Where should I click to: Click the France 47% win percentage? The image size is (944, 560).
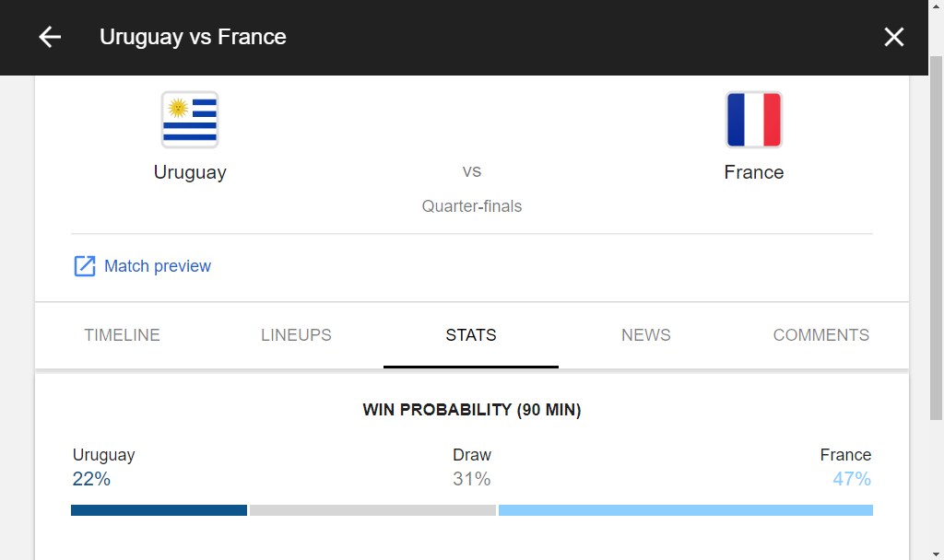point(851,479)
